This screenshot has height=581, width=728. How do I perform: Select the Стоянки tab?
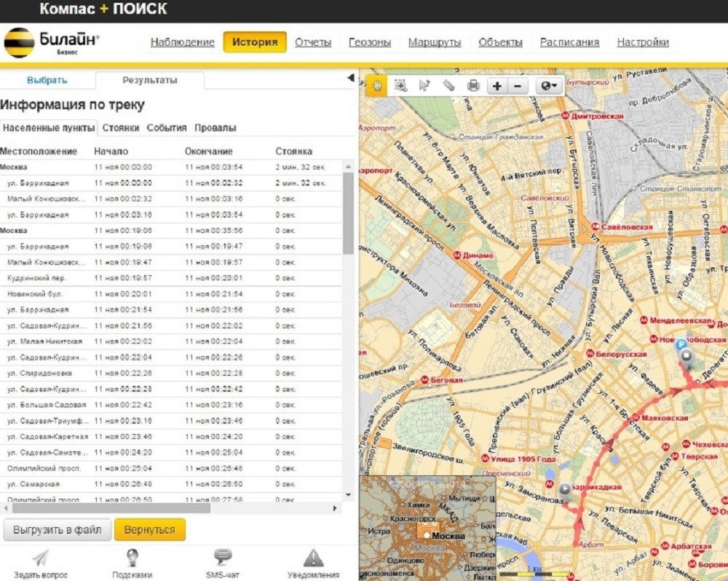click(x=121, y=127)
